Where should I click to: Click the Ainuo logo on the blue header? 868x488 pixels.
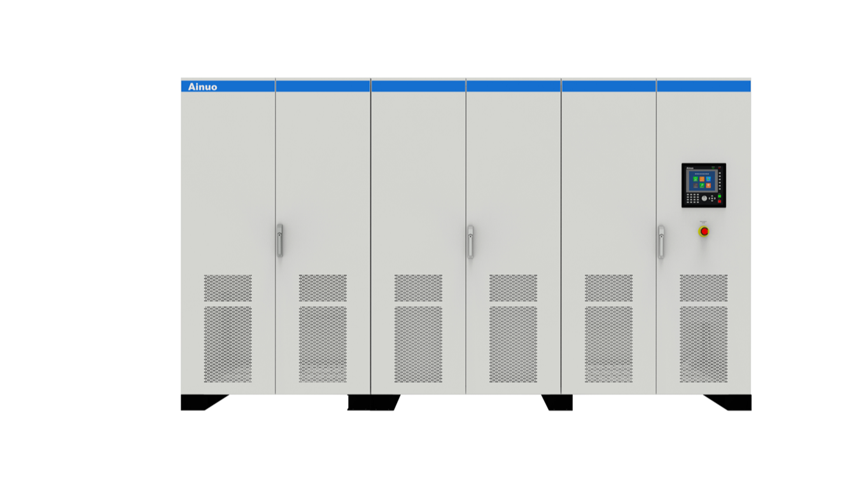pos(202,87)
